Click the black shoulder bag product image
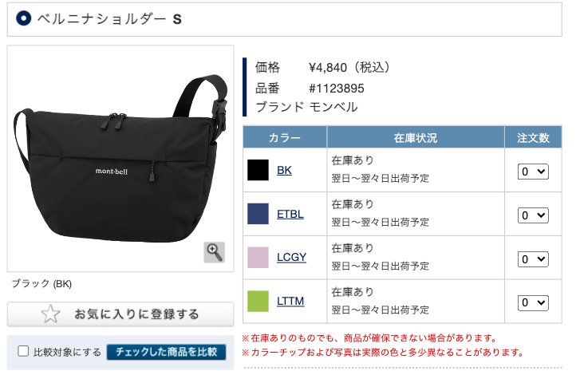 tap(120, 159)
